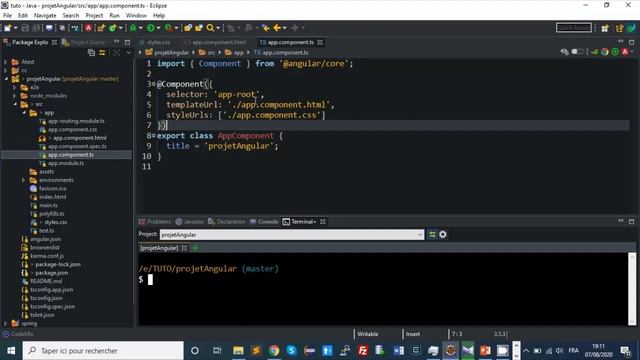Open Skype from the taskbar
640x360 pixels.
[291, 350]
